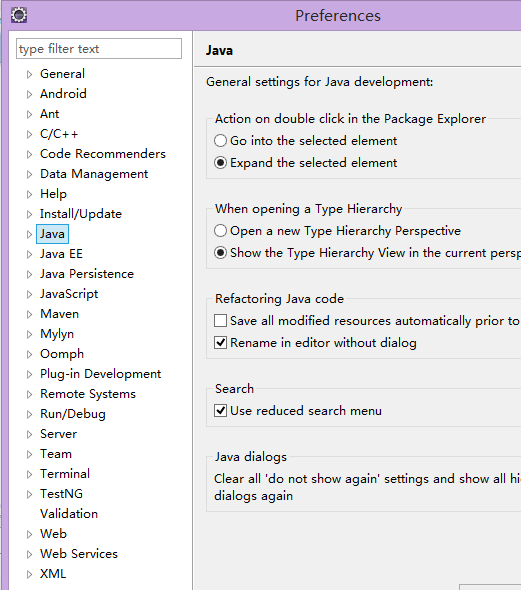Expand the Ant node arrow
The width and height of the screenshot is (521, 590).
[29, 114]
